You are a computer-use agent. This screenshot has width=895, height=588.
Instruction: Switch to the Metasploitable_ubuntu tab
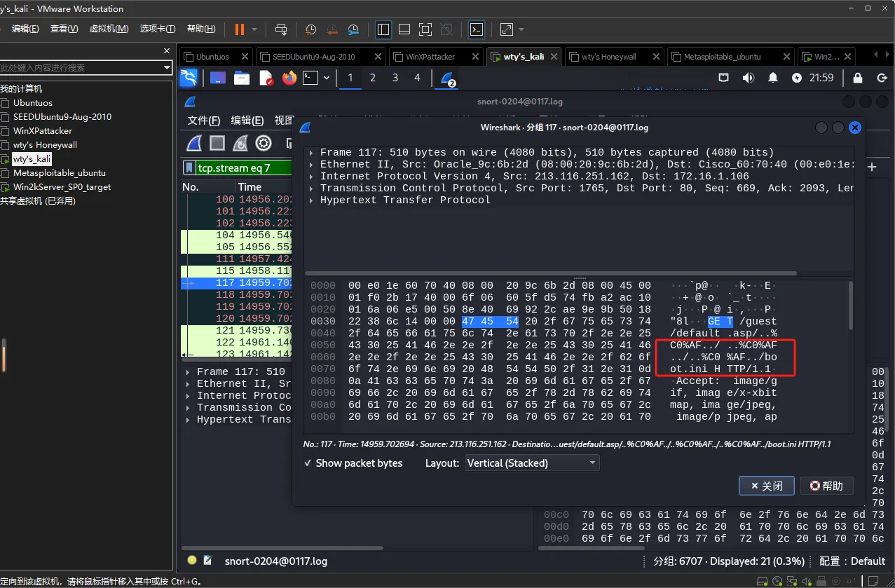click(722, 57)
